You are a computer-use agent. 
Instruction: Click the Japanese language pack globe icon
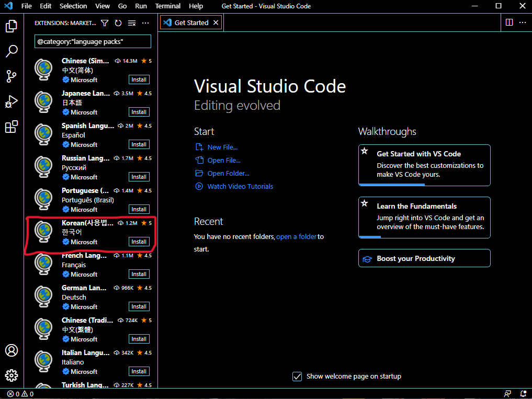point(44,102)
